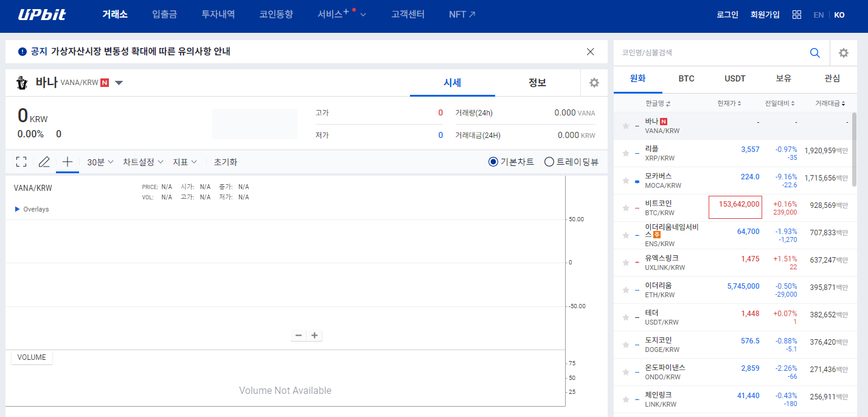868x417 pixels.
Task: Open chart fullscreen mode icon
Action: click(21, 162)
